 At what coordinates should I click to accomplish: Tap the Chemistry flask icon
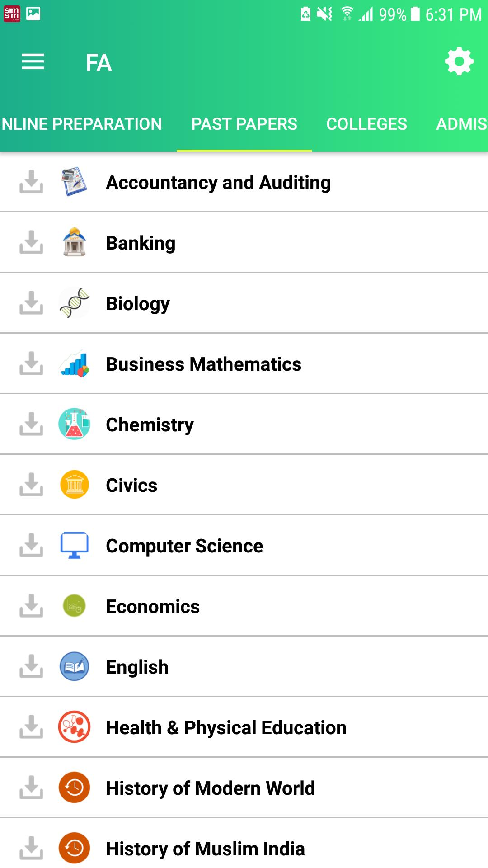[74, 424]
